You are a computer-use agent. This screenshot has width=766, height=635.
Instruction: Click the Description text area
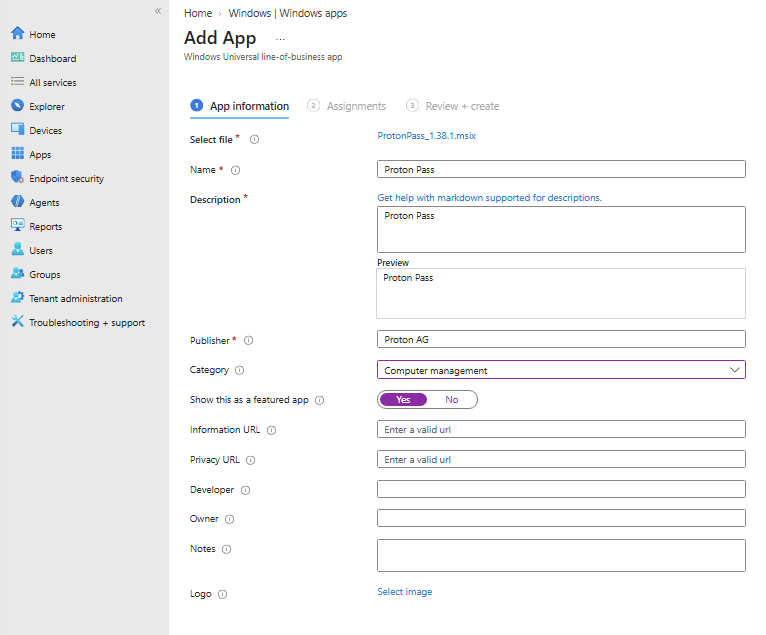point(561,230)
